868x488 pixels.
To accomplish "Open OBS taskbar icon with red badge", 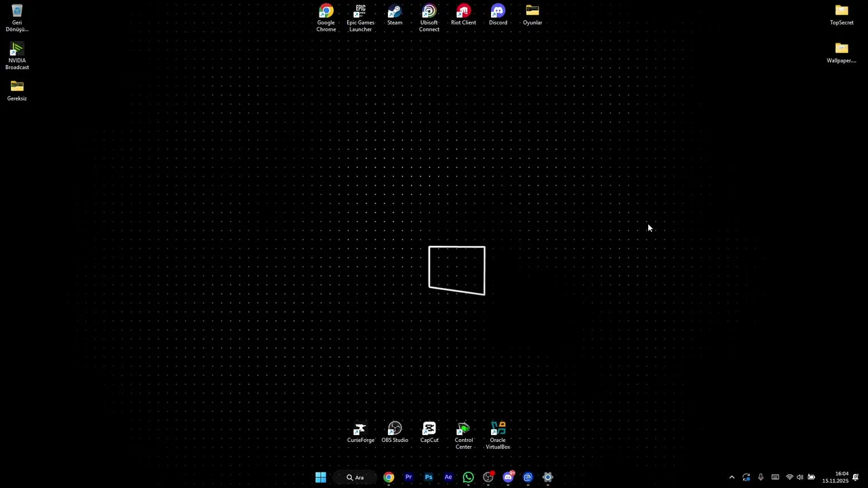I will (488, 477).
